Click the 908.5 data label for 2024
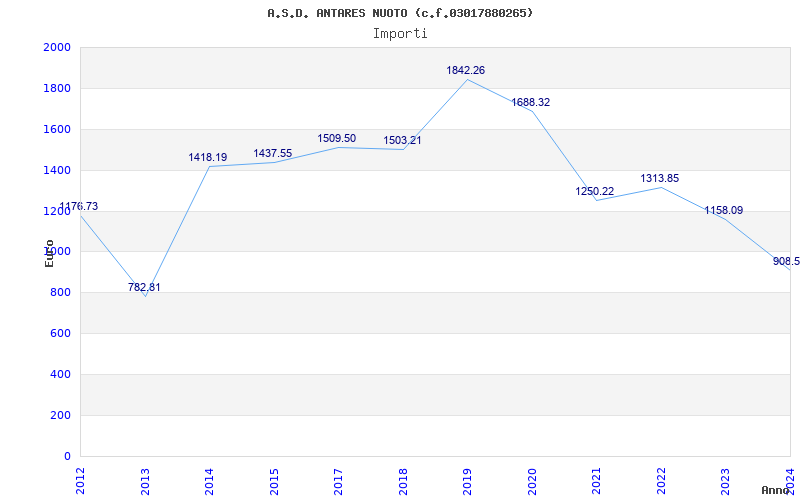The image size is (800, 500). (786, 261)
